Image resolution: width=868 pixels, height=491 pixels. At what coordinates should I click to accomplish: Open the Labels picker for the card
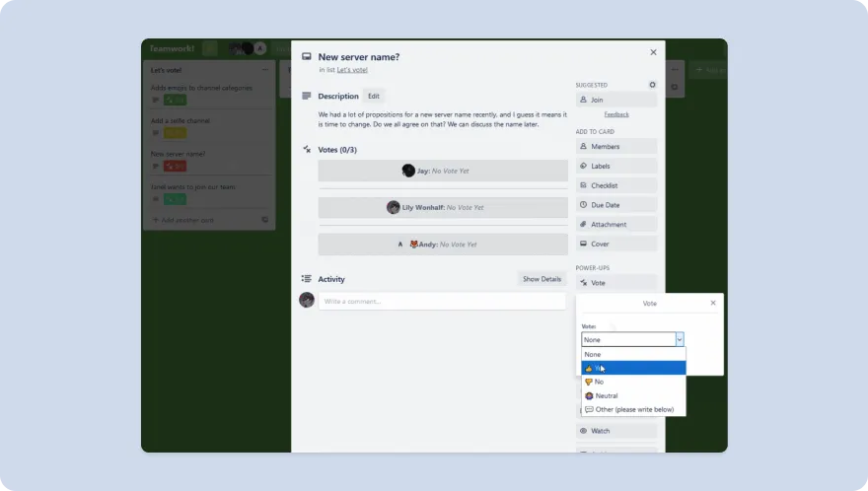coord(616,166)
